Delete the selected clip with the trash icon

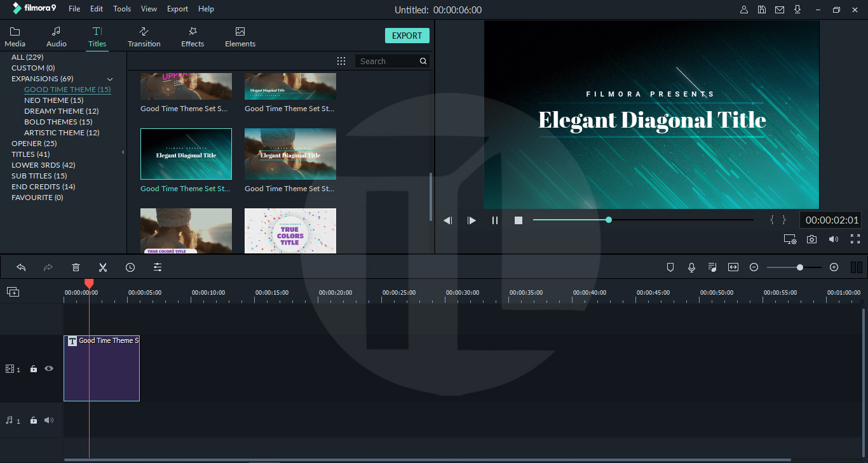click(76, 267)
